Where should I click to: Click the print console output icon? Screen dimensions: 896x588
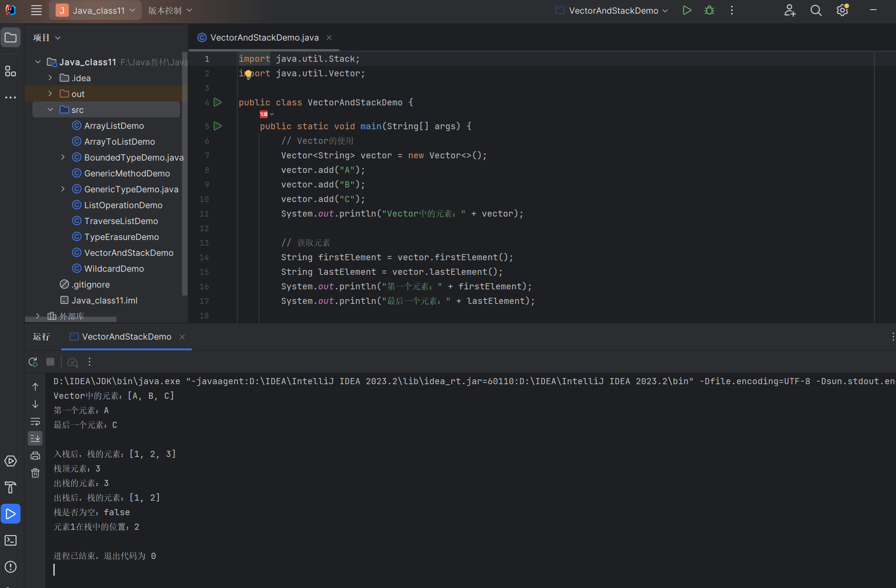35,456
